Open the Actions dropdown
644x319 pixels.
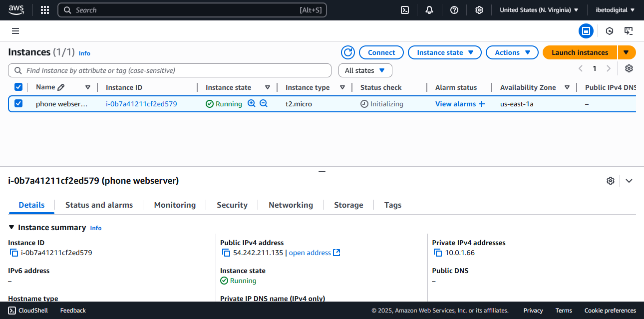coord(513,52)
